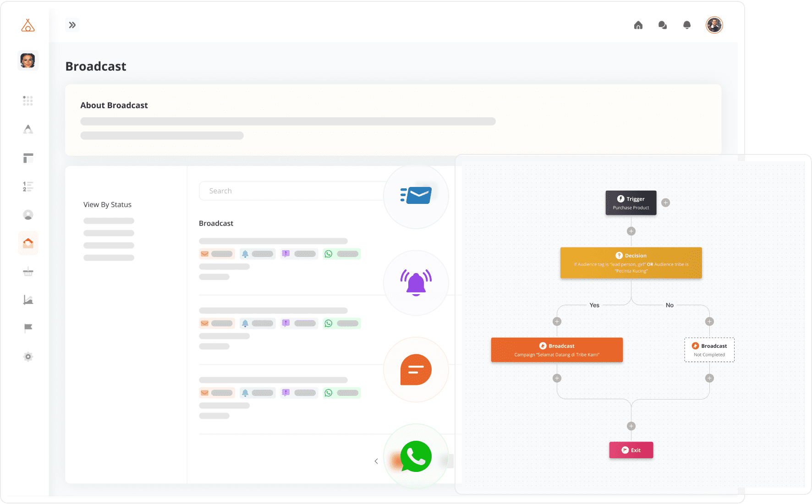
Task: Open chat messages icon in header
Action: pyautogui.click(x=662, y=25)
